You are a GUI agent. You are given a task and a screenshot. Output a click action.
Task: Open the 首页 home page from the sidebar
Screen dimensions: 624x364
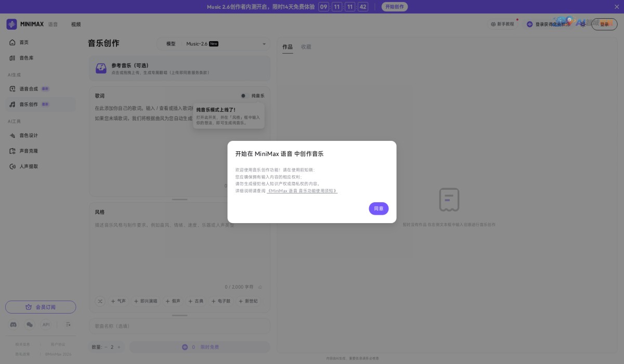(22, 42)
